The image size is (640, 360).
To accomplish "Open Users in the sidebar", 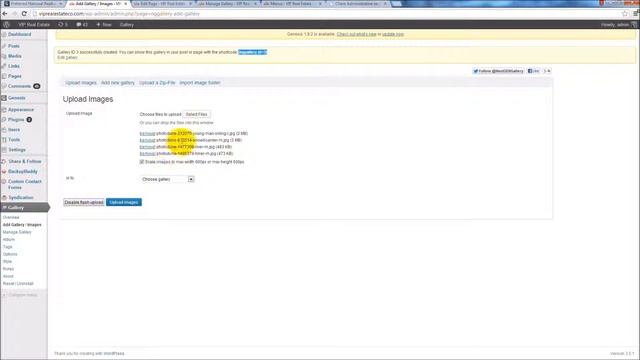I will 14,130.
